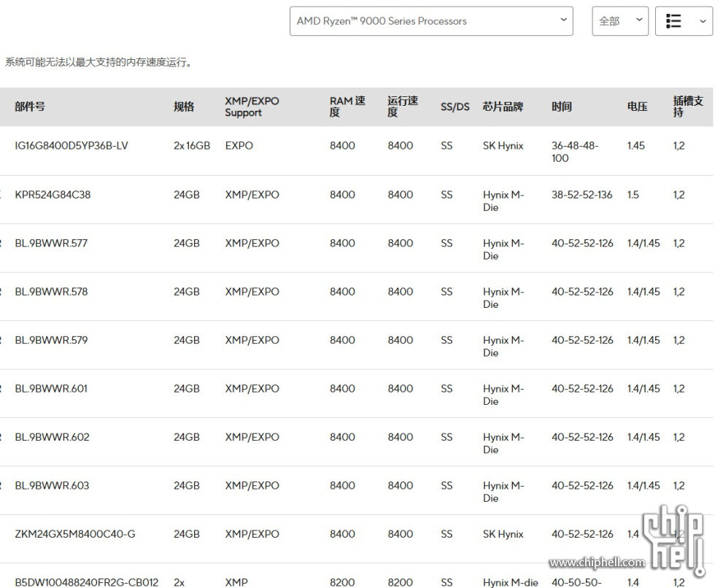The width and height of the screenshot is (715, 588).
Task: Sort by the RAM 速度 column header
Action: pos(347,107)
